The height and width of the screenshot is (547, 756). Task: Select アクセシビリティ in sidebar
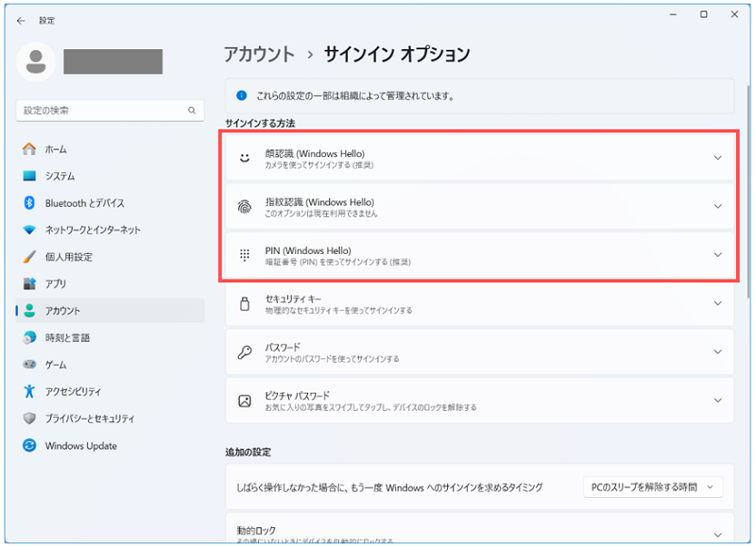(111, 391)
